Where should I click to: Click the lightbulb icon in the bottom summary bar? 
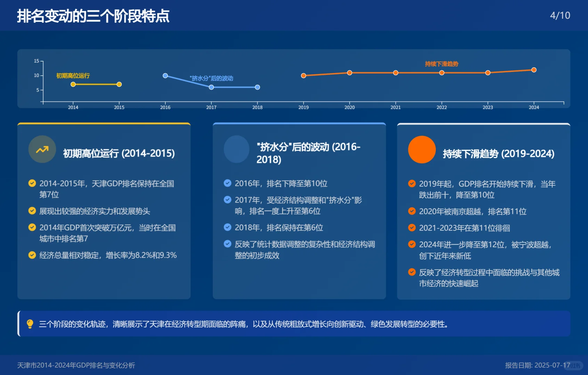(x=30, y=325)
